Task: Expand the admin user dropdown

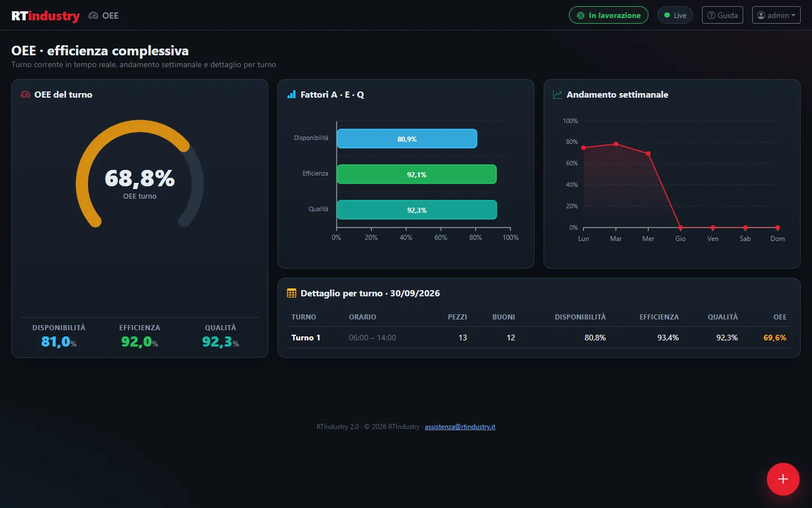Action: coord(776,15)
